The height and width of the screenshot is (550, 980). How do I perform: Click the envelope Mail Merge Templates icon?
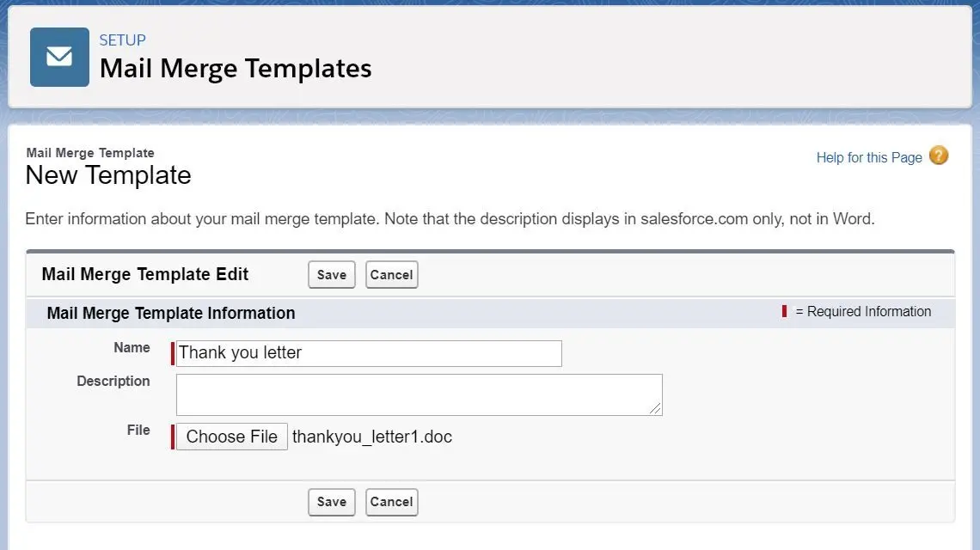click(x=59, y=57)
